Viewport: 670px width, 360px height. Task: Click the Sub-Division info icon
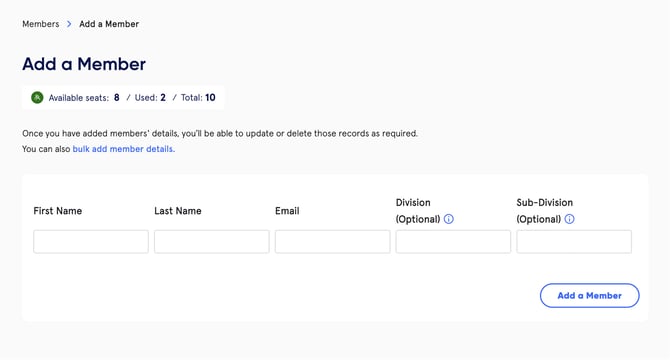(x=570, y=219)
